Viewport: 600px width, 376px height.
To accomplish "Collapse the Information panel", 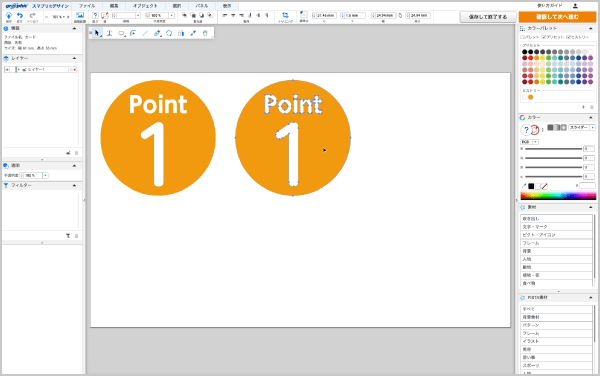I will pos(74,28).
